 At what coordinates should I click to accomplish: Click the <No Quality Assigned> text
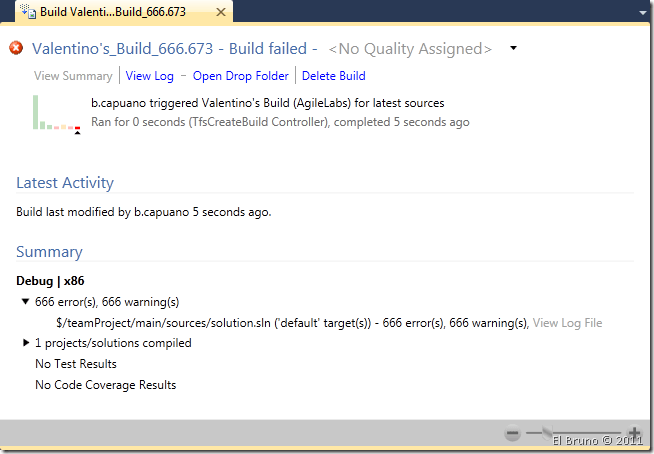point(411,48)
